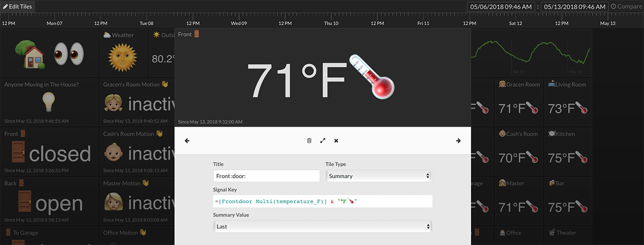Open the Summary Value dropdown

[x=322, y=227]
